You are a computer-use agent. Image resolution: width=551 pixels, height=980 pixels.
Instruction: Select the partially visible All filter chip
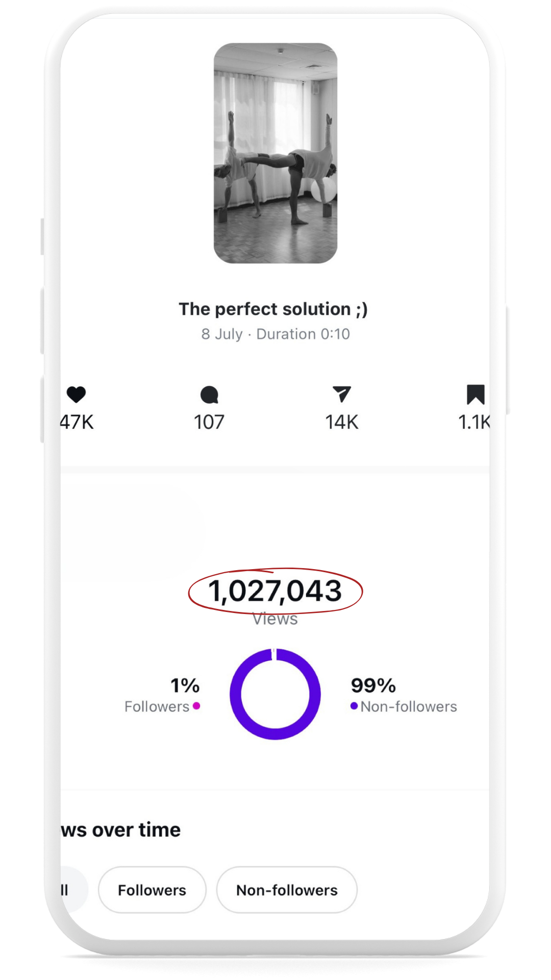pyautogui.click(x=74, y=890)
